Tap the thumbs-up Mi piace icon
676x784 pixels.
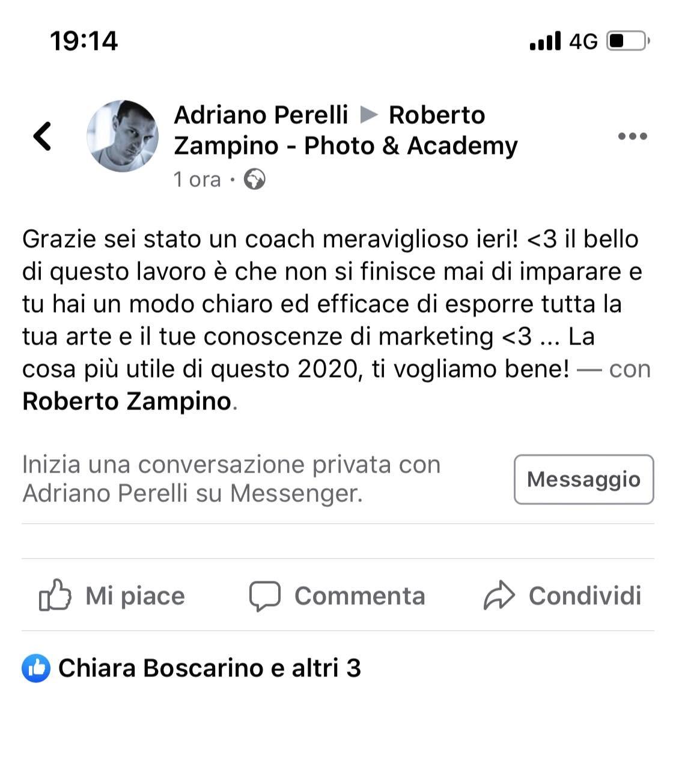click(x=55, y=595)
